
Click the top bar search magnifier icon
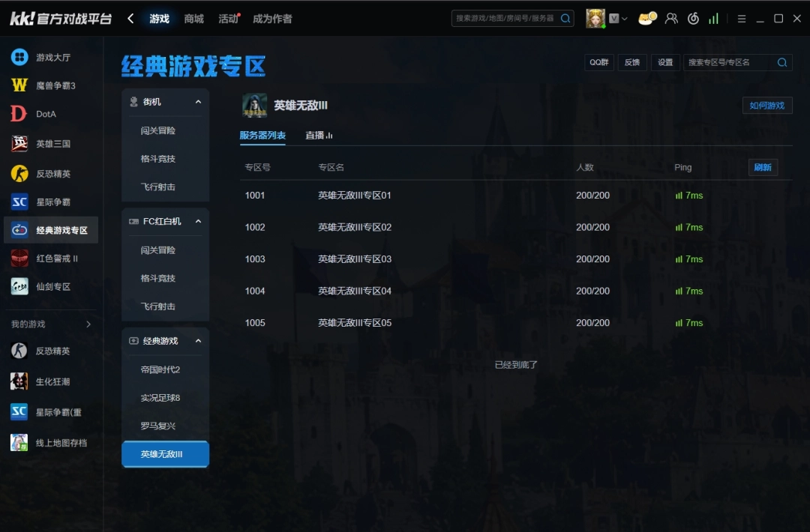[x=565, y=19]
